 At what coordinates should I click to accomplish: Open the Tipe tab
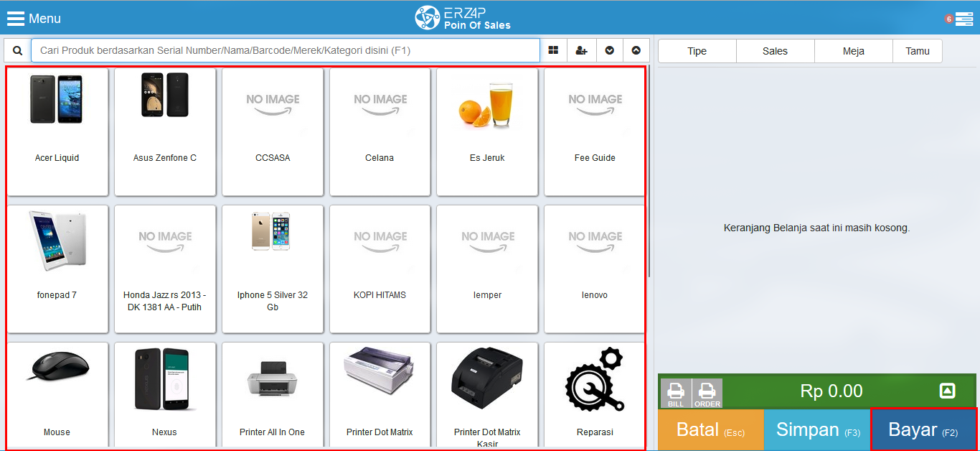click(x=697, y=51)
